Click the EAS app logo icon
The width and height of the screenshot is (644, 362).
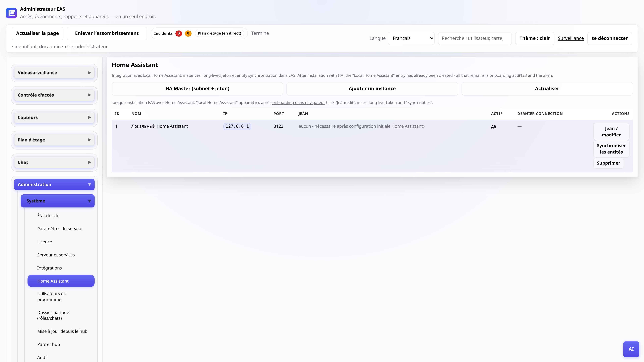[11, 13]
